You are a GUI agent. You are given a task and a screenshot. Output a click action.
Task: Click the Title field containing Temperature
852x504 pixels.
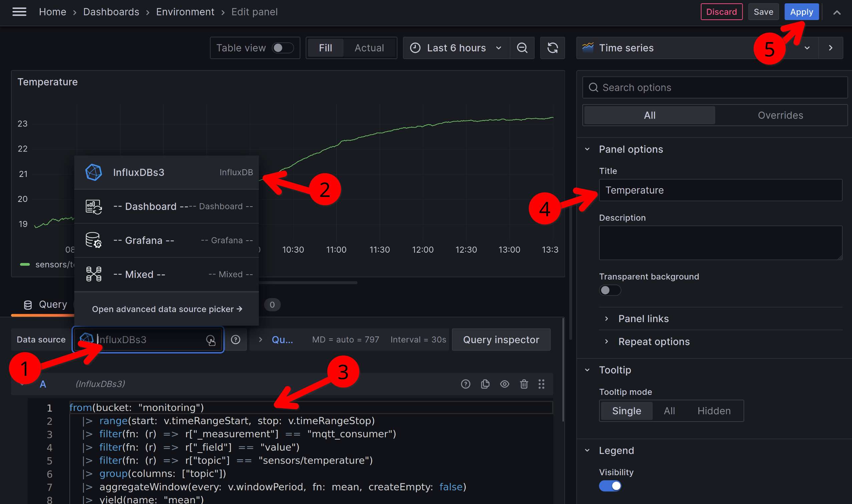(x=720, y=190)
